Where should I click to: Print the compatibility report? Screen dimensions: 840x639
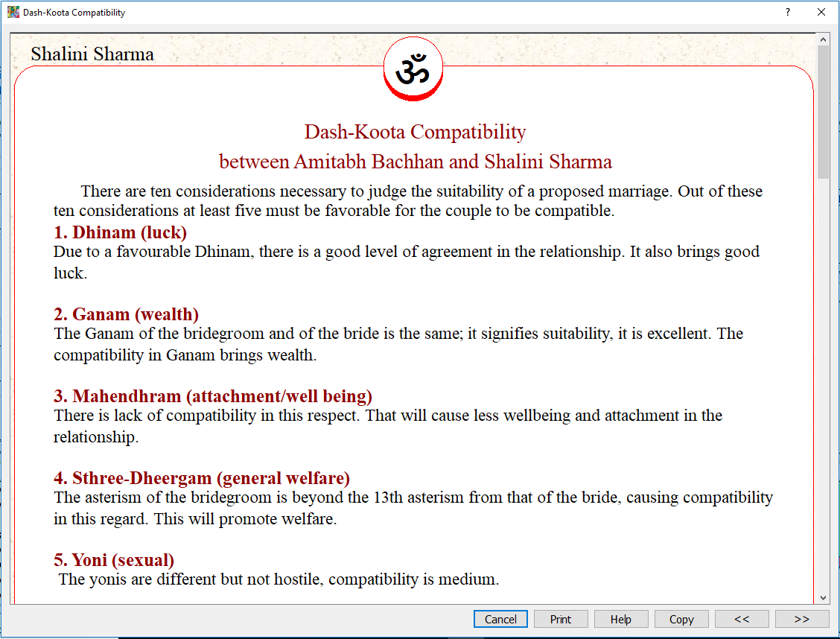coord(560,619)
